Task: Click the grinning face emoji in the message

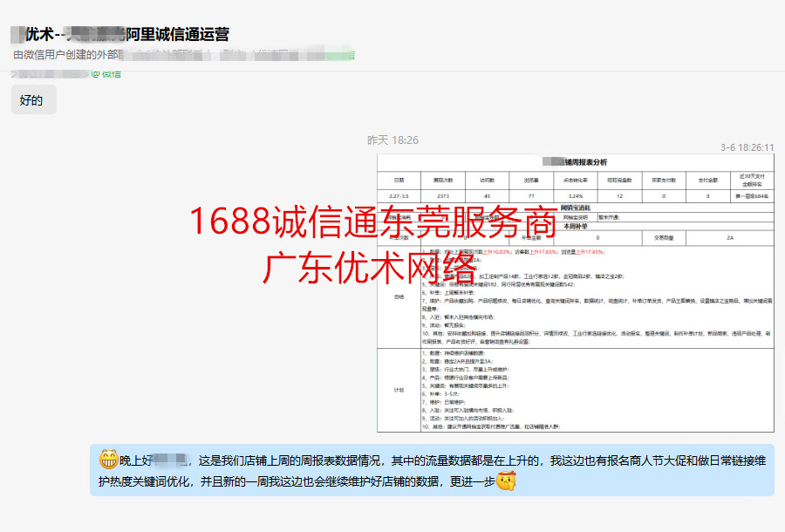Action: [108, 459]
